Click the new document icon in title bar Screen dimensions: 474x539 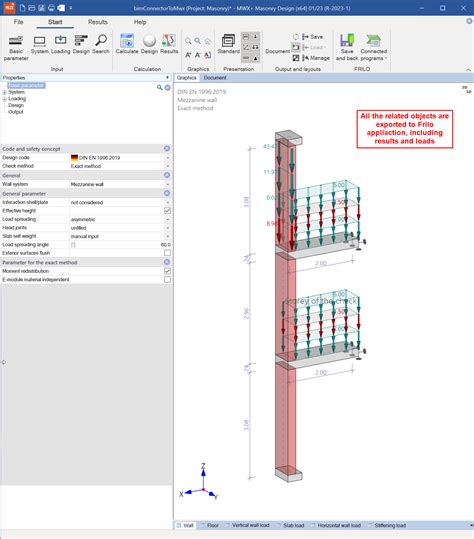tap(22, 8)
